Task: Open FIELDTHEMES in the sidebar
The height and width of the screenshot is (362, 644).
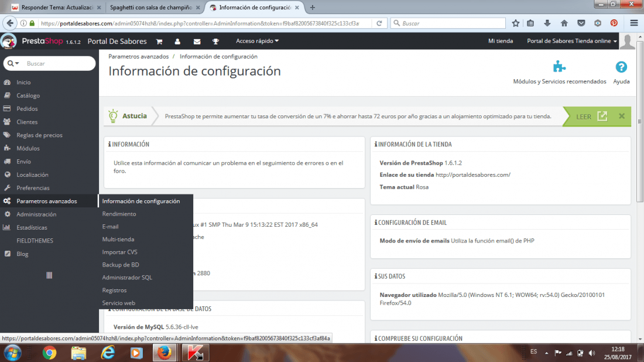Action: point(35,241)
